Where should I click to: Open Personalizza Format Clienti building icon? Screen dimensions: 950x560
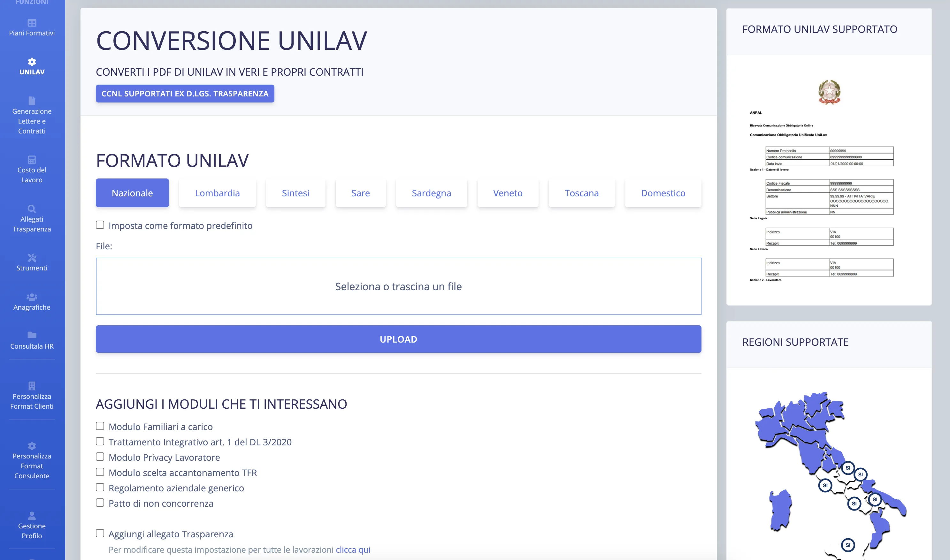(x=32, y=385)
